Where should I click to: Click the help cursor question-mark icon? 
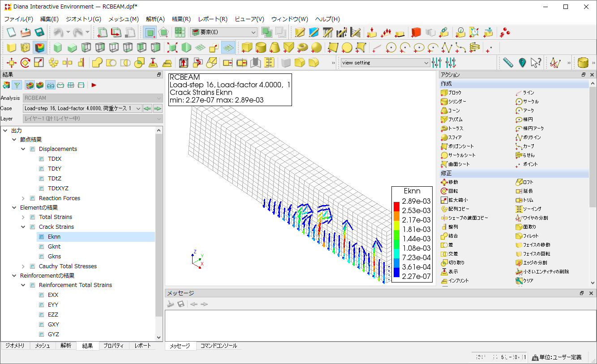(x=536, y=63)
